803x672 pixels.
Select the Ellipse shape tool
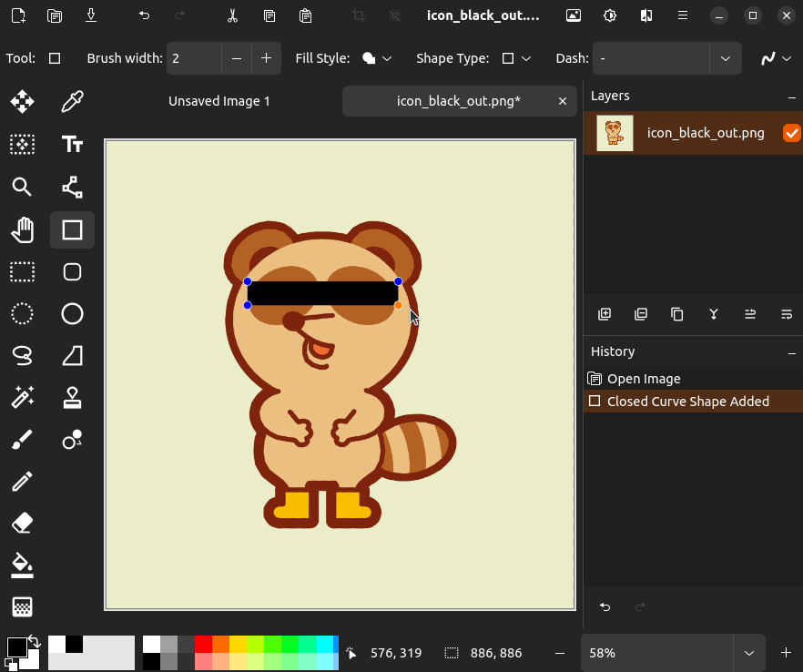coord(72,314)
